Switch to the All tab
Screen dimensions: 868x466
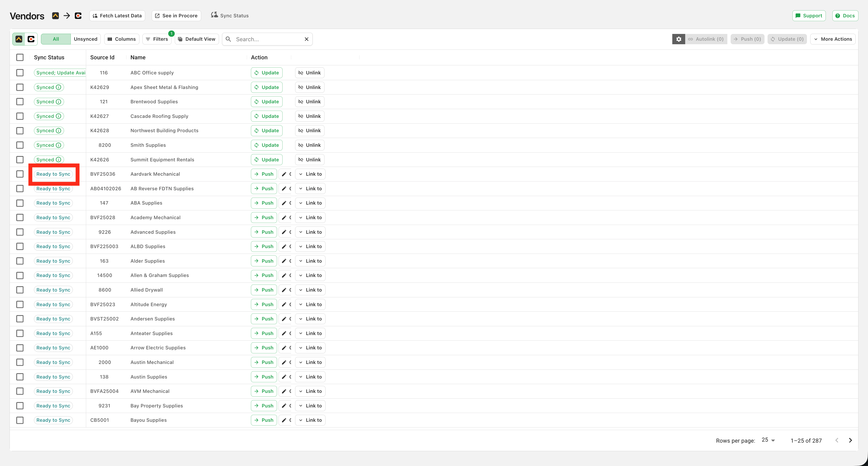tap(56, 39)
